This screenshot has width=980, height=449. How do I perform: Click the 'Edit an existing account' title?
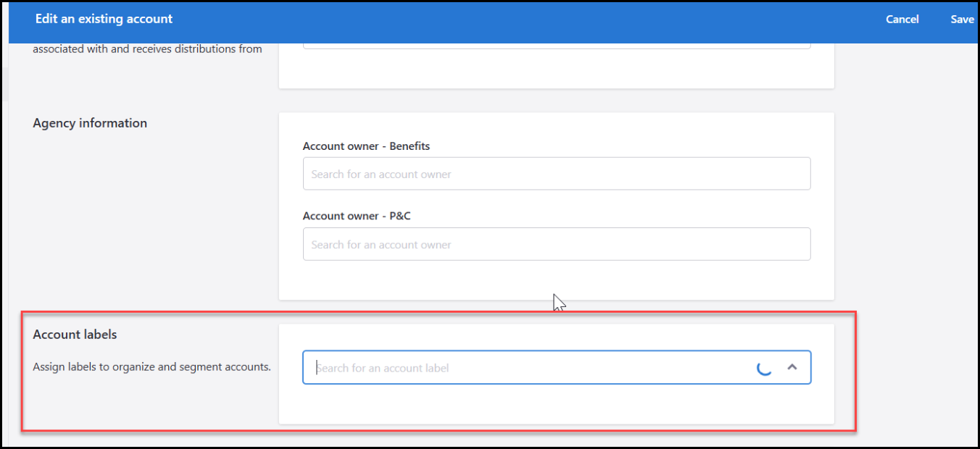(x=104, y=19)
